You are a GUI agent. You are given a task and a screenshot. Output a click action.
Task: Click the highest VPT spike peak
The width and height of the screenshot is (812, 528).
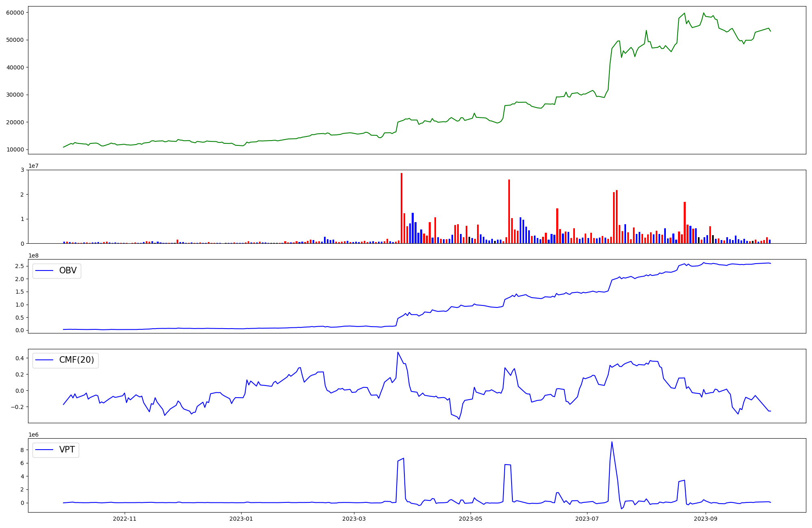tap(612, 442)
